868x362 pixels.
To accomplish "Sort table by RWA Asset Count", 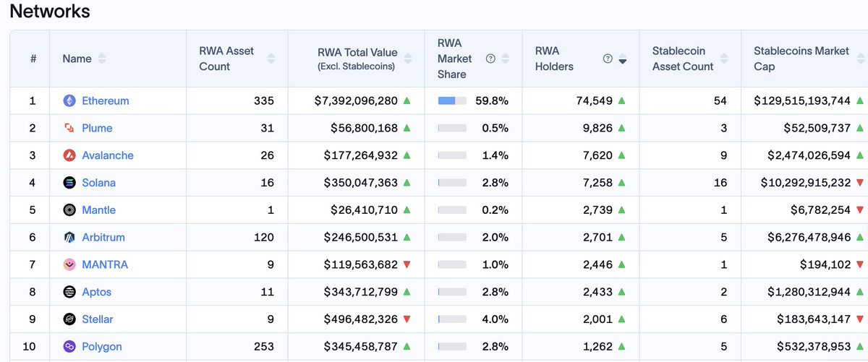I will point(271,59).
